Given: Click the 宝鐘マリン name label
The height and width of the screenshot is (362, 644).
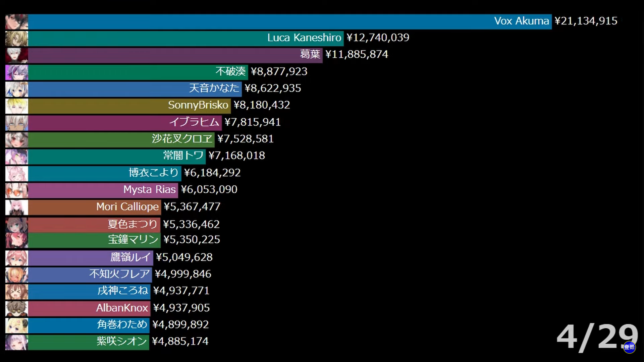Looking at the screenshot, I should (133, 240).
